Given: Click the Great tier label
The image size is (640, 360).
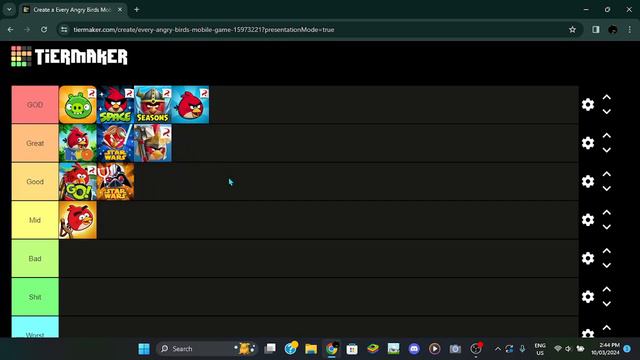Looking at the screenshot, I should point(35,143).
